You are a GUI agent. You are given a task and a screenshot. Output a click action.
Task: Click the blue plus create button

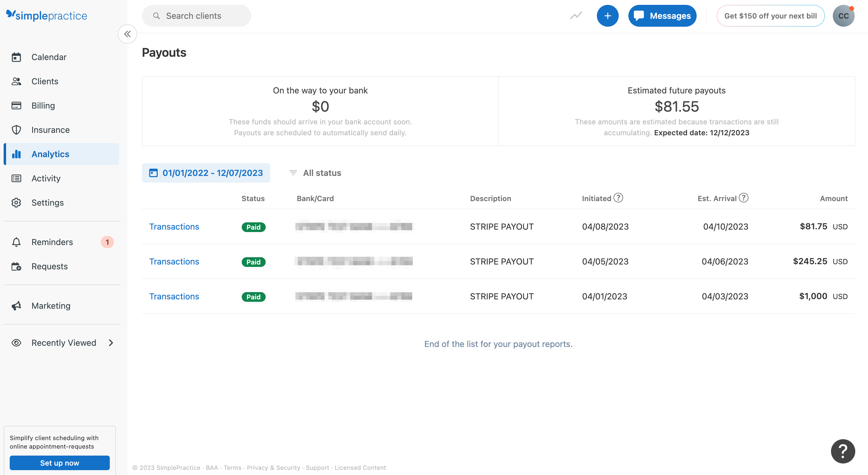[x=607, y=16]
